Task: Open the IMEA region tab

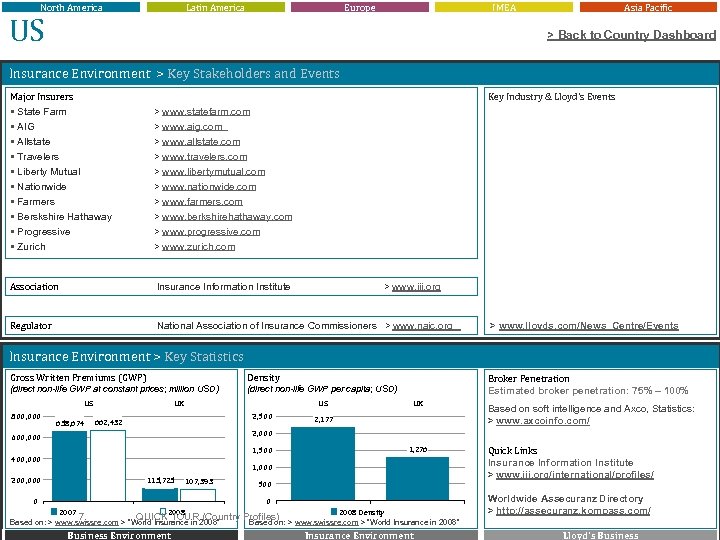Action: pyautogui.click(x=504, y=7)
